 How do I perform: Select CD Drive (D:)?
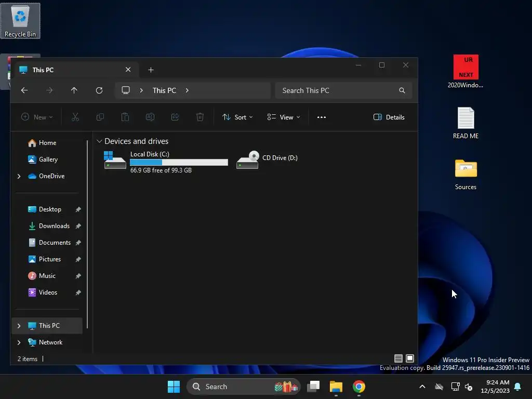[x=268, y=160]
